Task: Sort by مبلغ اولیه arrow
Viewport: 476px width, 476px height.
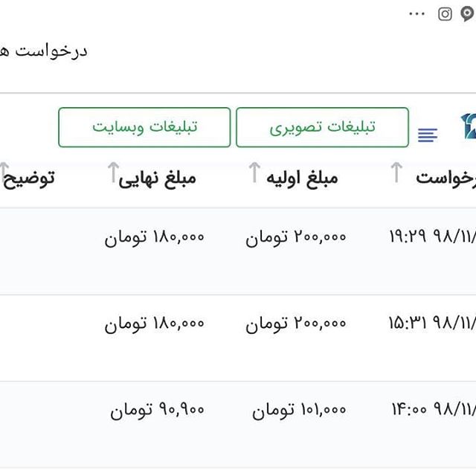Action: [254, 173]
